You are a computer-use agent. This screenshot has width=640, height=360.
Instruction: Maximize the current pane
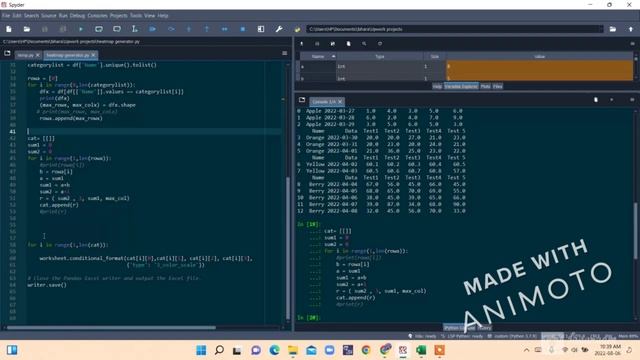(x=261, y=29)
